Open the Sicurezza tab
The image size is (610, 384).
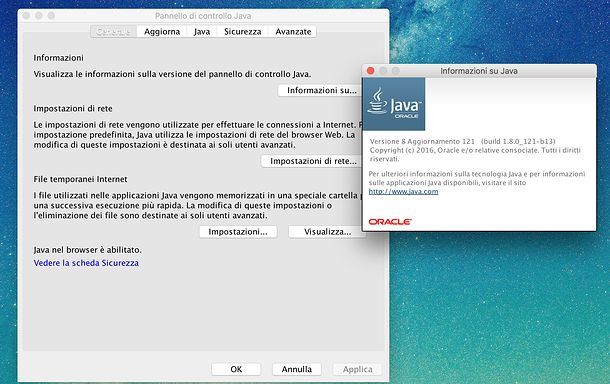[x=243, y=32]
